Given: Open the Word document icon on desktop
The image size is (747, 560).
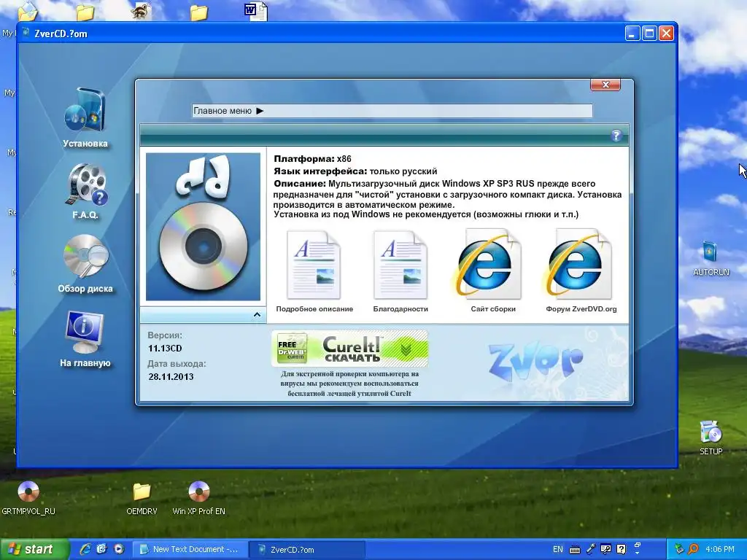Looking at the screenshot, I should click(x=255, y=12).
